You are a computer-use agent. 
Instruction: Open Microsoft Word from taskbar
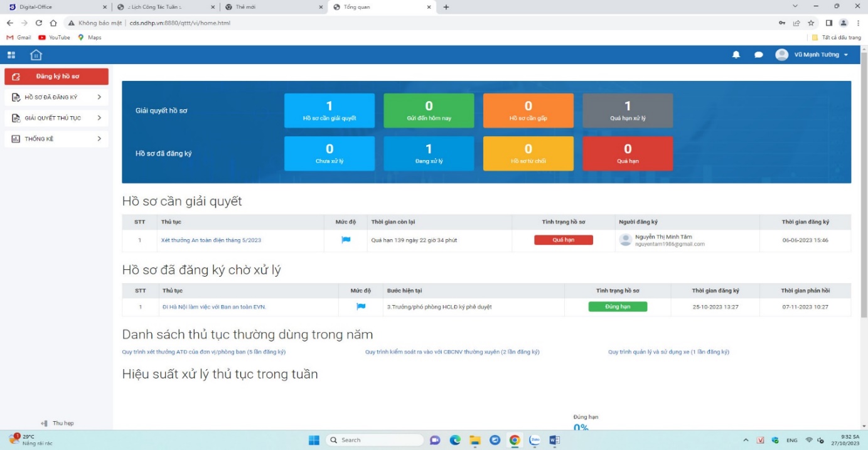point(554,440)
